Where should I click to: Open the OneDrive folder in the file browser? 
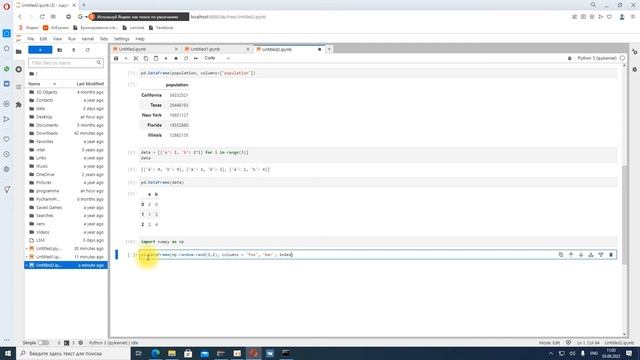[x=45, y=174]
